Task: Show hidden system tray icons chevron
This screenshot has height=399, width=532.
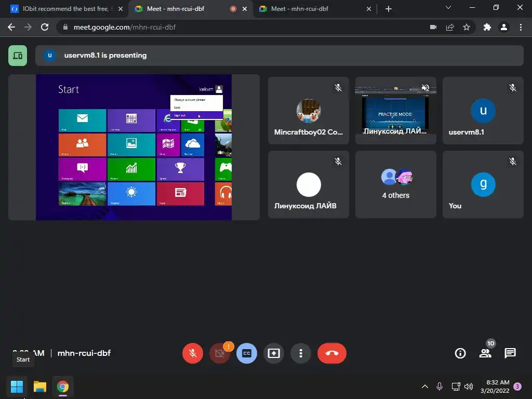Action: click(425, 387)
